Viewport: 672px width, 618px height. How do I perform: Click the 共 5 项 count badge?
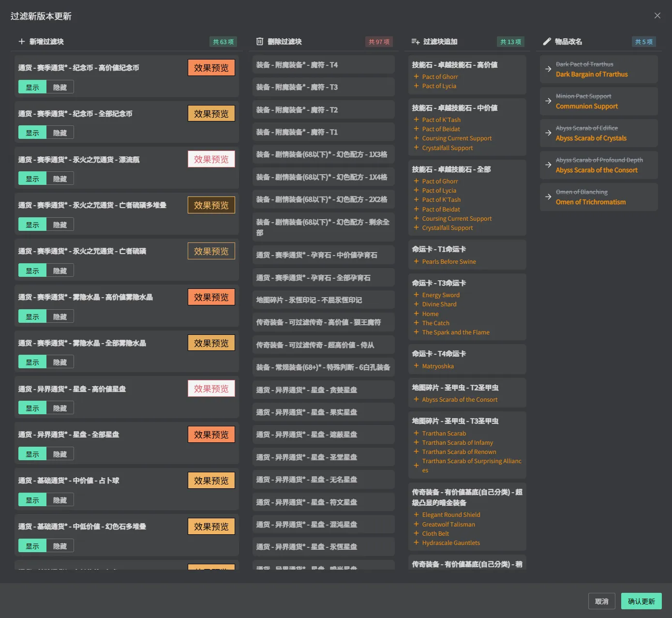pyautogui.click(x=644, y=42)
